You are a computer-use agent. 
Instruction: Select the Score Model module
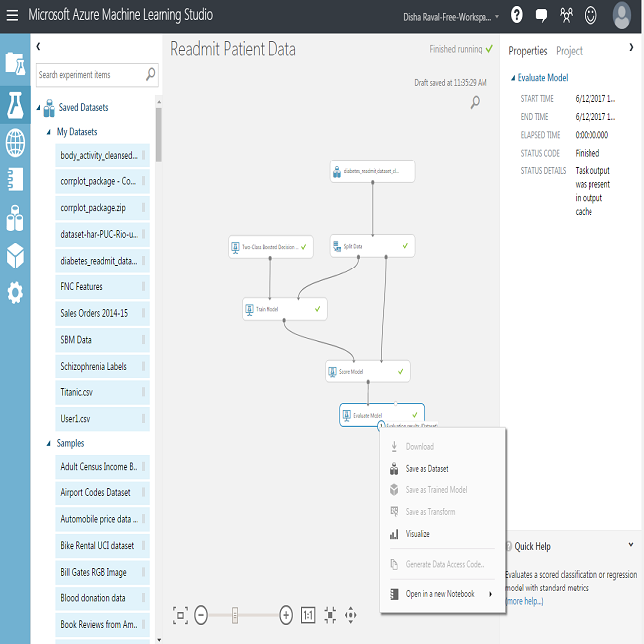tap(368, 372)
